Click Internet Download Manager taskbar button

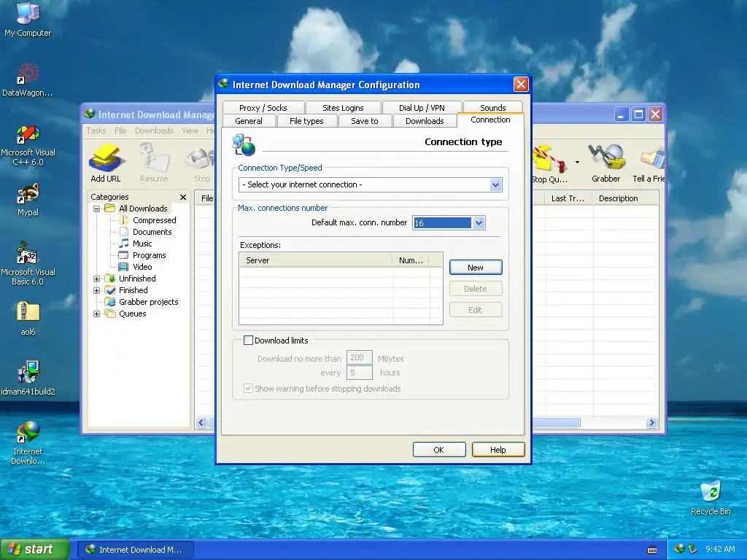[x=135, y=550]
